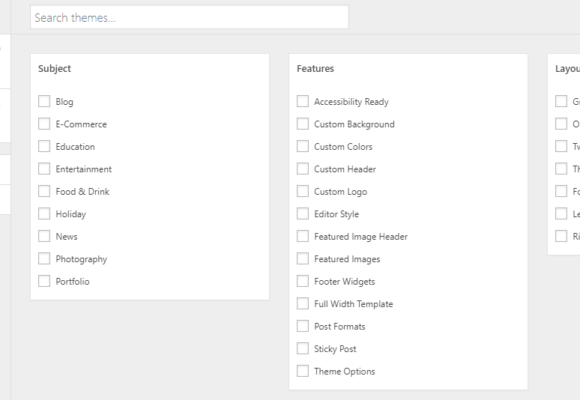Select the Portfolio checkbox
The width and height of the screenshot is (580, 400).
(44, 281)
